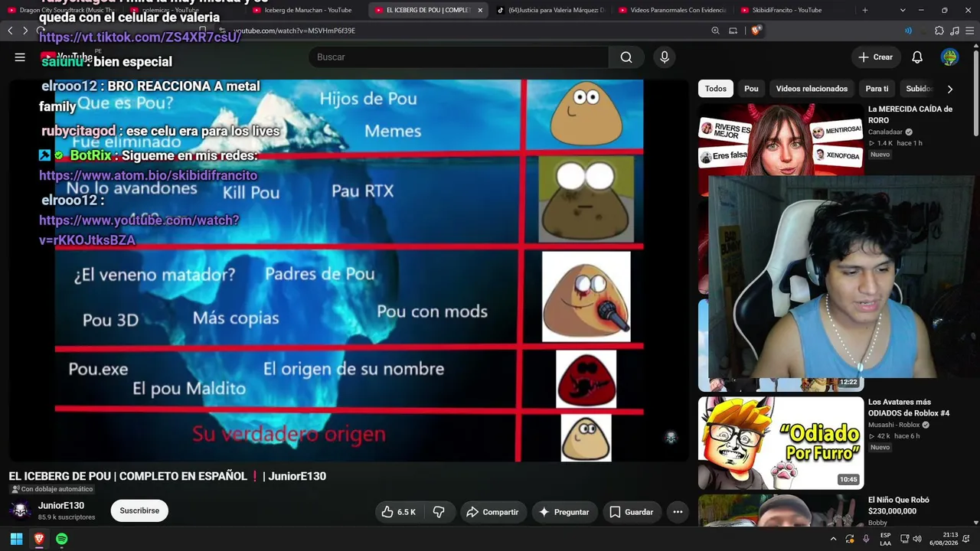The height and width of the screenshot is (551, 980).
Task: Click the Pou iceberg video player
Action: pos(349,270)
